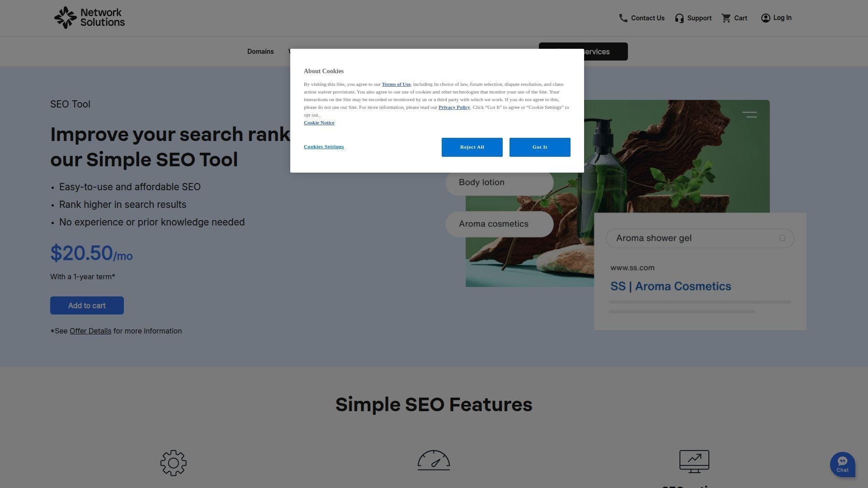This screenshot has width=868, height=488.
Task: Click Add to cart
Action: coord(86,305)
